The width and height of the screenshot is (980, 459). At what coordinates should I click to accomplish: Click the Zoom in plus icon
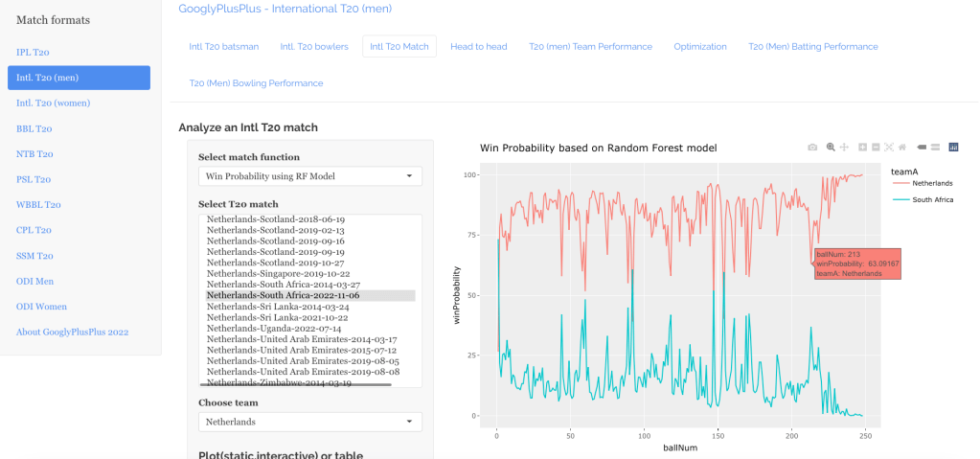coord(862,148)
